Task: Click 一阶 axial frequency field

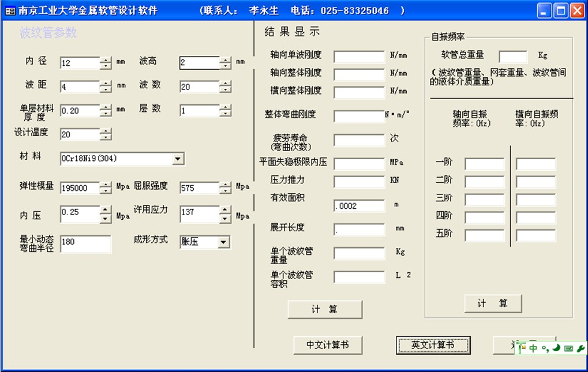Action: click(485, 164)
